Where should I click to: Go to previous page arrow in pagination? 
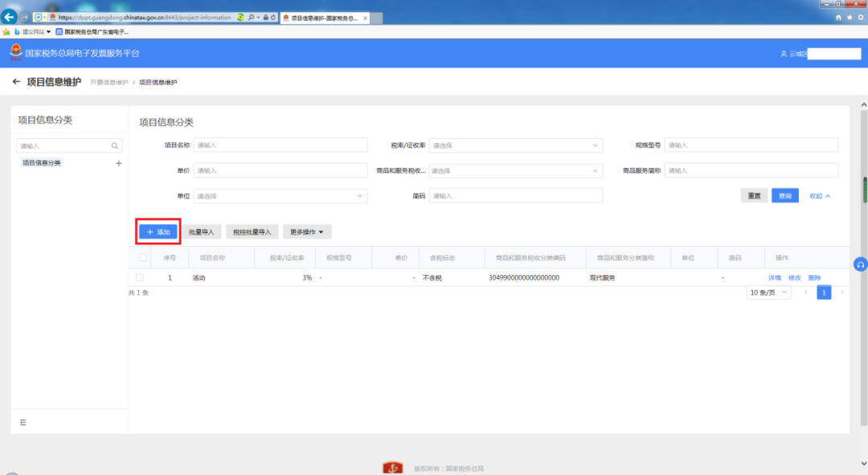click(x=806, y=293)
